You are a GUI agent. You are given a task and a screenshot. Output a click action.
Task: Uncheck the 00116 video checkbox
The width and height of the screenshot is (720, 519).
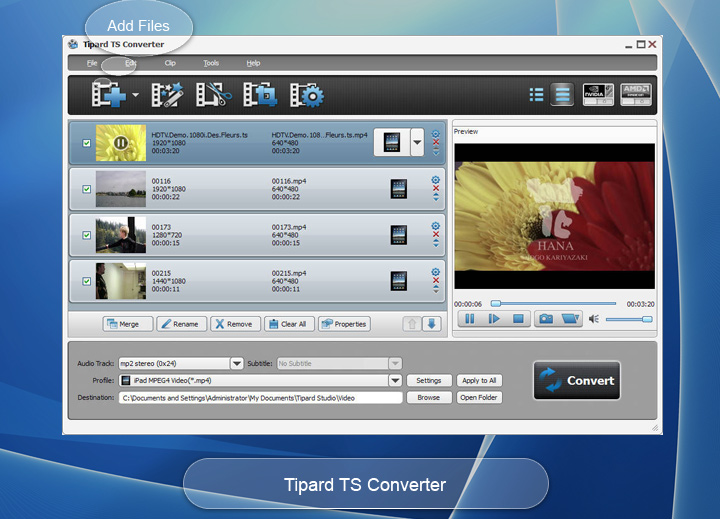86,189
